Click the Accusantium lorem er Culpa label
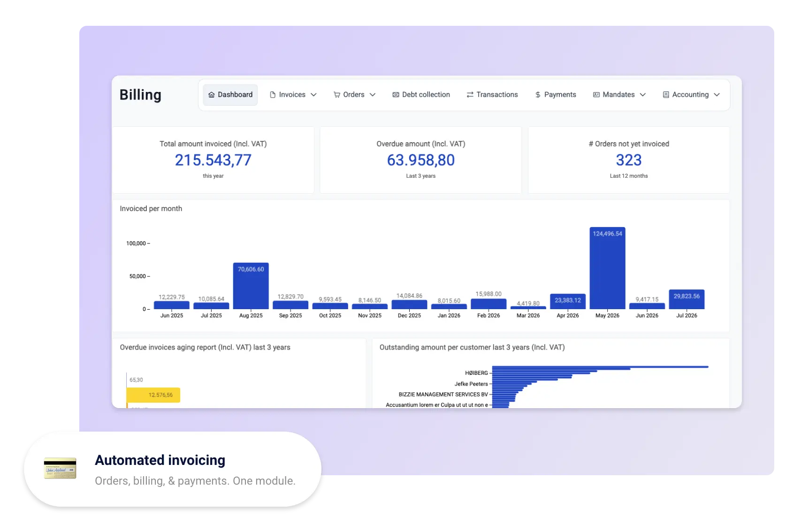The height and width of the screenshot is (532, 801). [x=437, y=405]
